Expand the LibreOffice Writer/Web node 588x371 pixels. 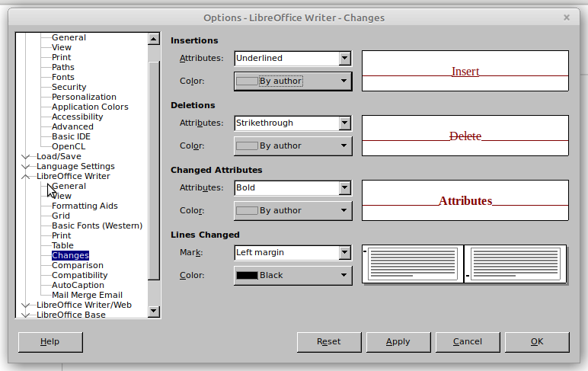(x=25, y=305)
